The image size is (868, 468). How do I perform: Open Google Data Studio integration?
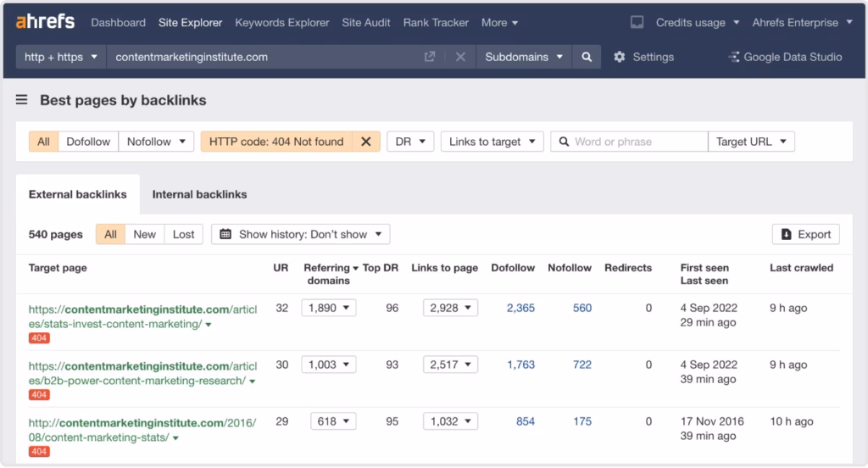[785, 57]
